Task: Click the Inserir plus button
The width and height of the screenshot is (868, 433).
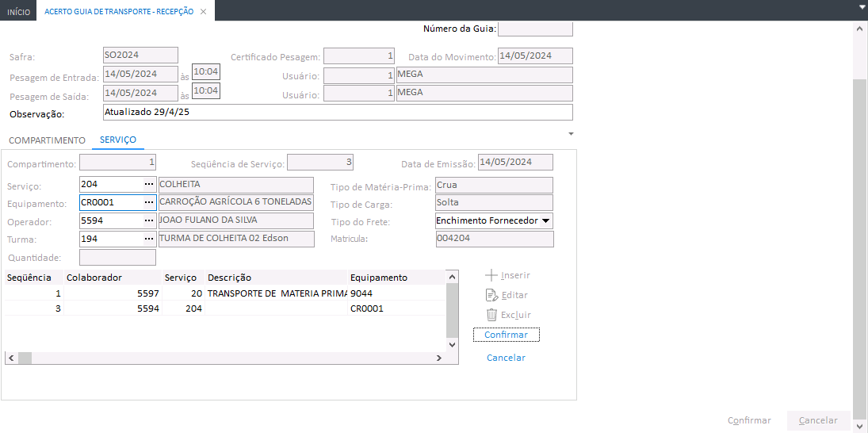Action: [507, 275]
